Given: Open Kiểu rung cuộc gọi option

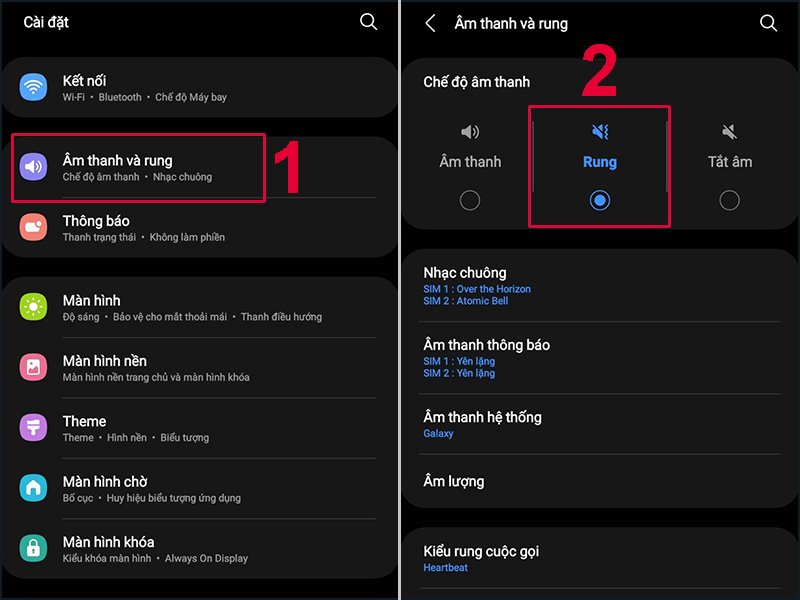Looking at the screenshot, I should [598, 558].
